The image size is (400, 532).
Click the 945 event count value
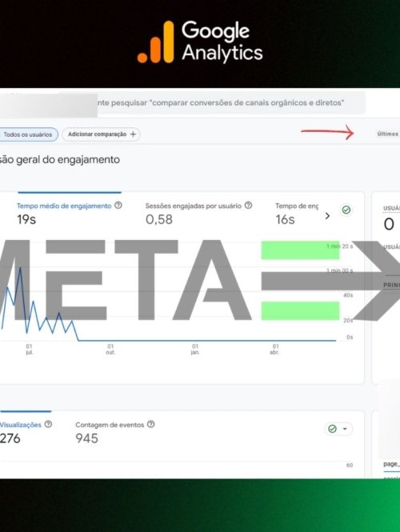[86, 438]
